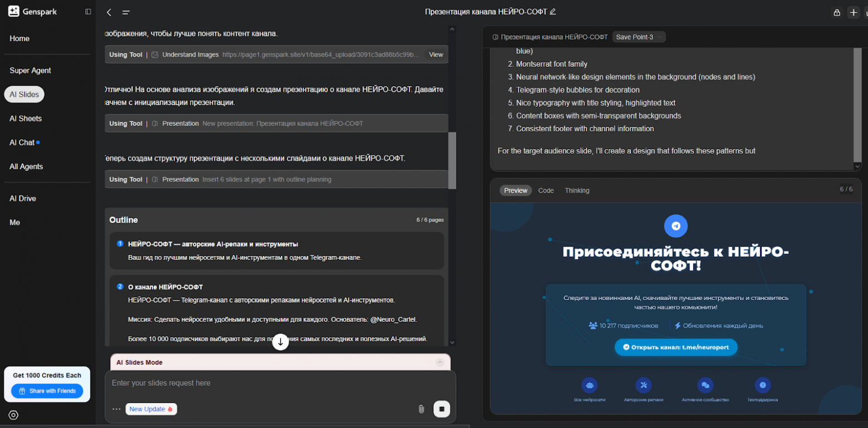Switch to the Thinking tab

(577, 190)
